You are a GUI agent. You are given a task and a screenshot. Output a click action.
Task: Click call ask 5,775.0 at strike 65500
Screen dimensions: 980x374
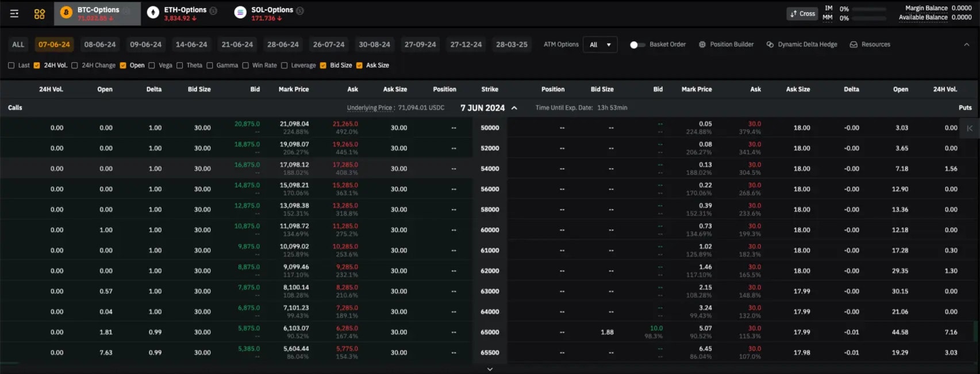coord(347,349)
